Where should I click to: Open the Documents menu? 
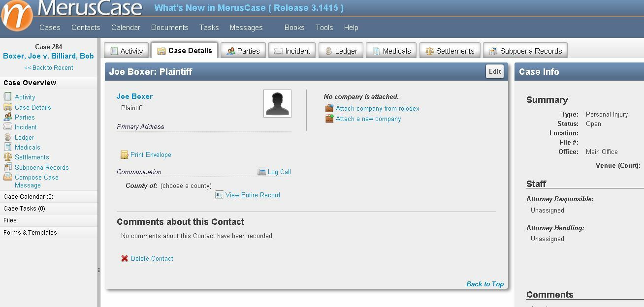point(169,28)
